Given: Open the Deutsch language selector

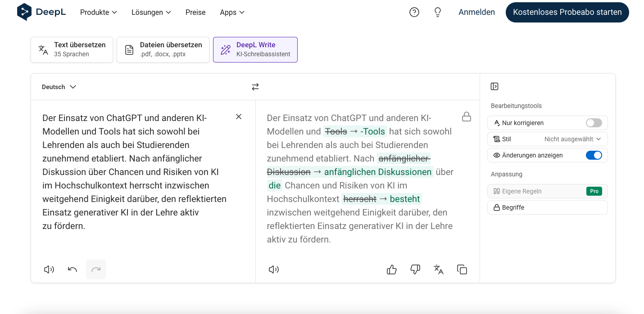Looking at the screenshot, I should (x=59, y=86).
